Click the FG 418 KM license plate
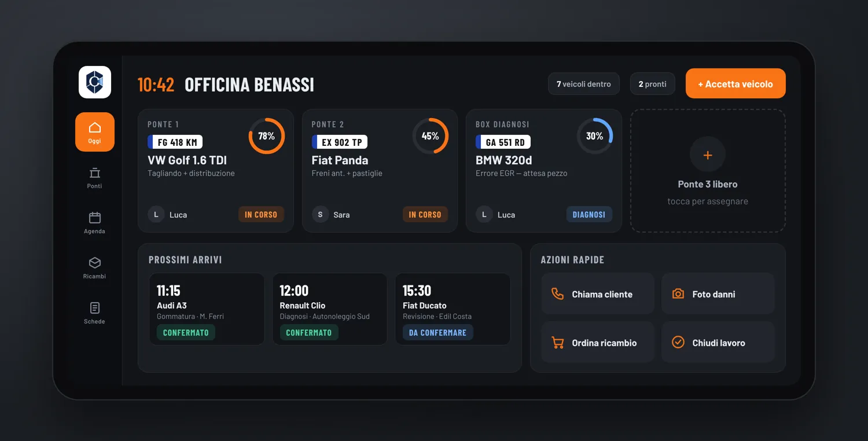868x441 pixels. coord(175,142)
